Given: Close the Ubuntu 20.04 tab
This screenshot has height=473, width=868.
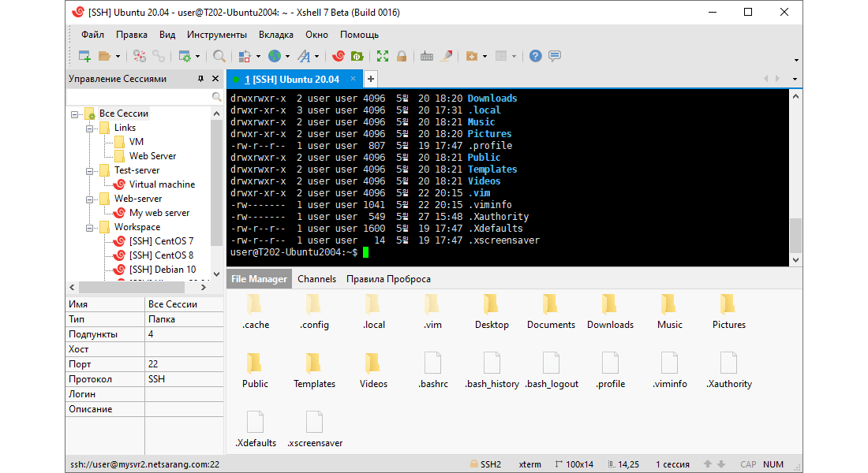Looking at the screenshot, I should pos(354,79).
